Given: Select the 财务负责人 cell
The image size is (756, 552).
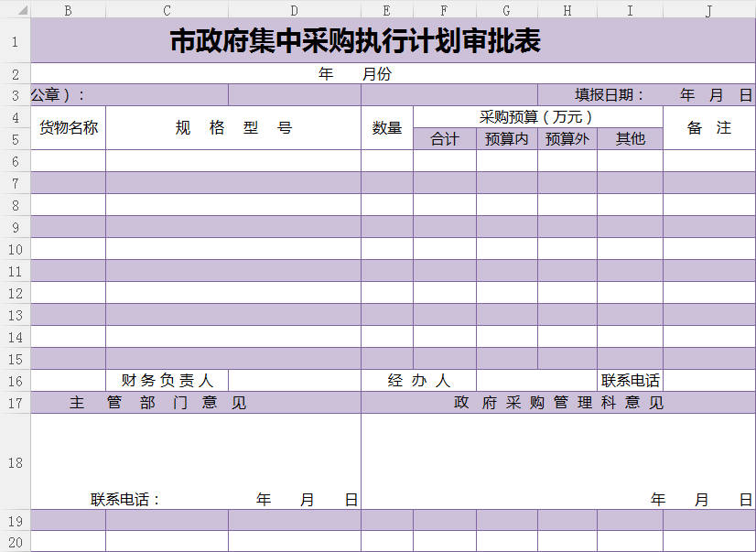Looking at the screenshot, I should pos(167,381).
